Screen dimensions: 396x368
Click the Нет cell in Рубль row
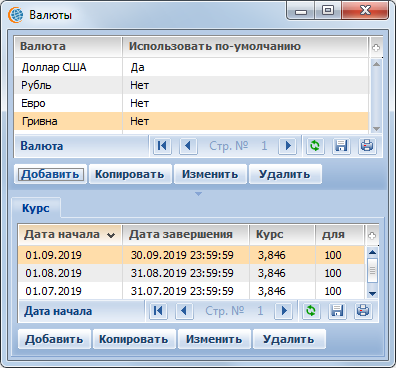click(x=246, y=85)
